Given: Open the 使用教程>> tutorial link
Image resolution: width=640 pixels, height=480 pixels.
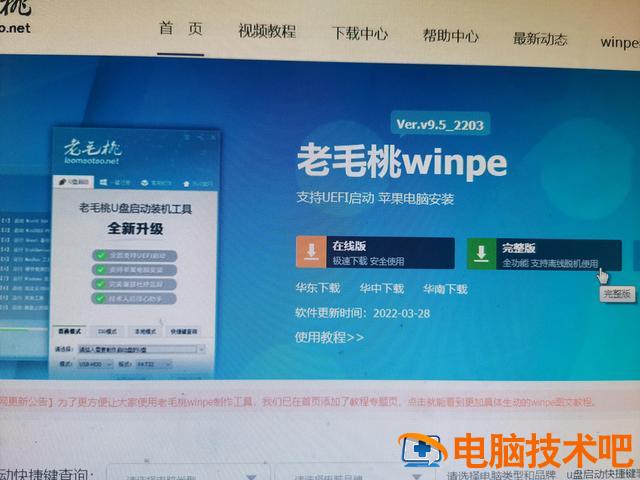Looking at the screenshot, I should [329, 337].
